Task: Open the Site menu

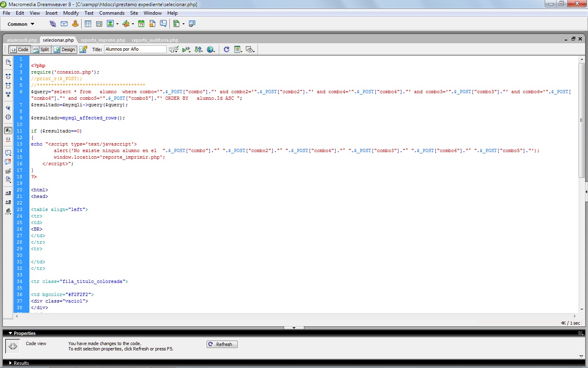Action: (x=134, y=13)
